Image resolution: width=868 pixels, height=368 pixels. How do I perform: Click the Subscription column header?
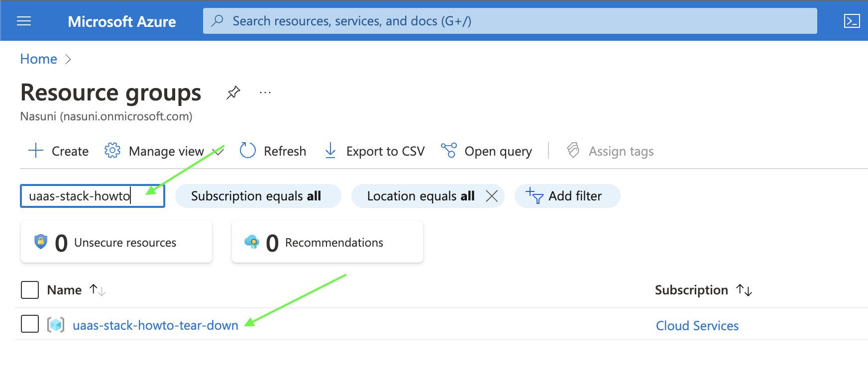691,290
